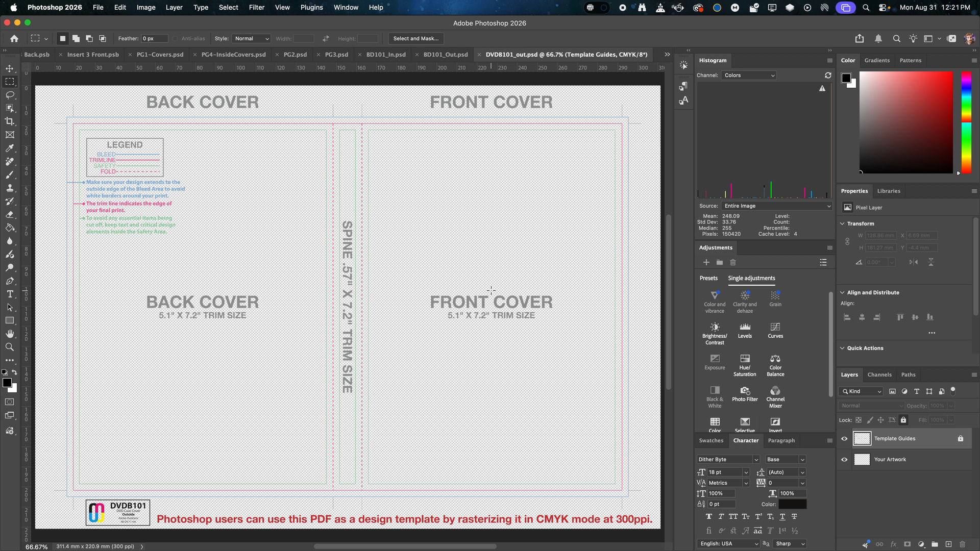Add a Levels adjustment
980x551 pixels.
pos(745,330)
